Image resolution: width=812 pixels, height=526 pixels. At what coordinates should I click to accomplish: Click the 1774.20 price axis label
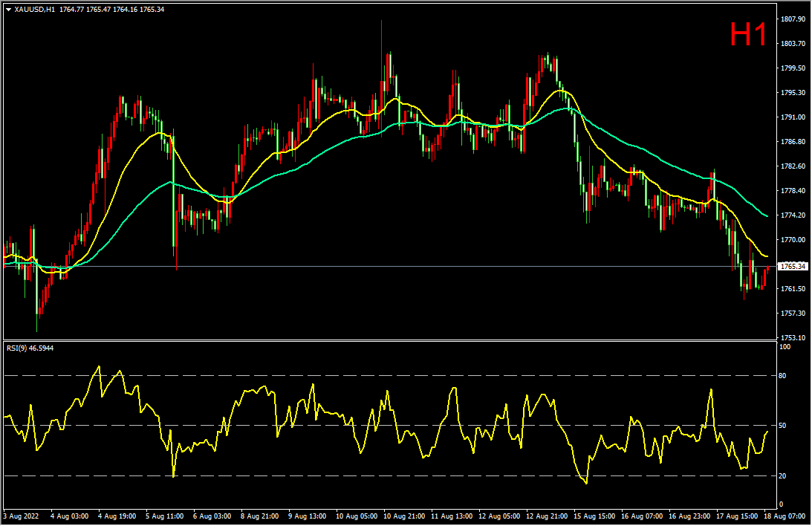click(793, 215)
